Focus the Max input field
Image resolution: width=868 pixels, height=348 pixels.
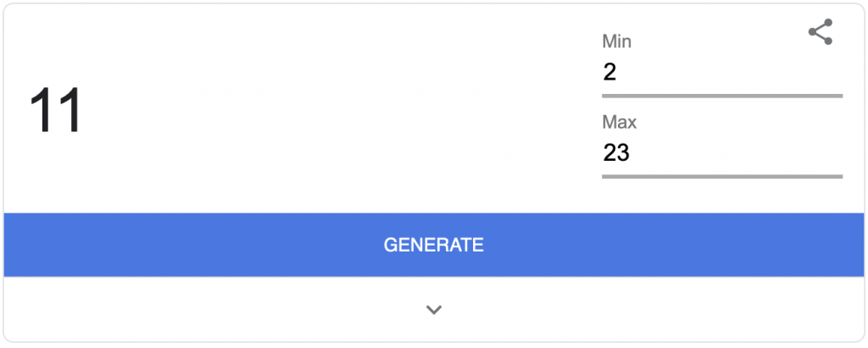coord(721,153)
